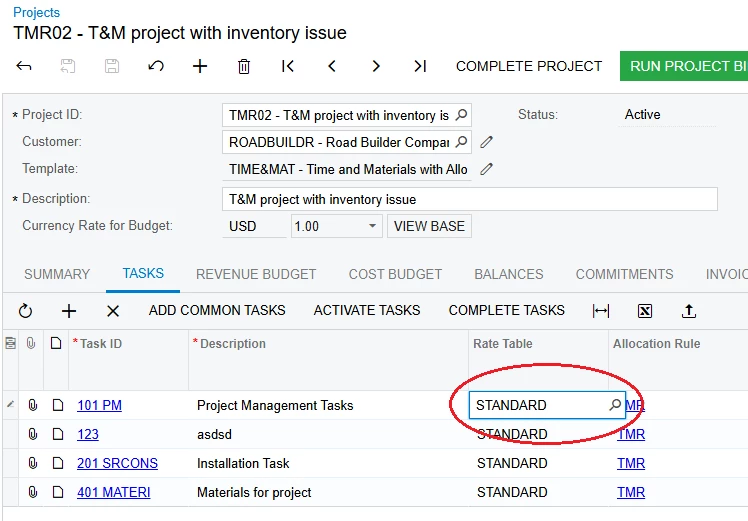Click the project Description field
The height and width of the screenshot is (521, 748).
pyautogui.click(x=470, y=199)
